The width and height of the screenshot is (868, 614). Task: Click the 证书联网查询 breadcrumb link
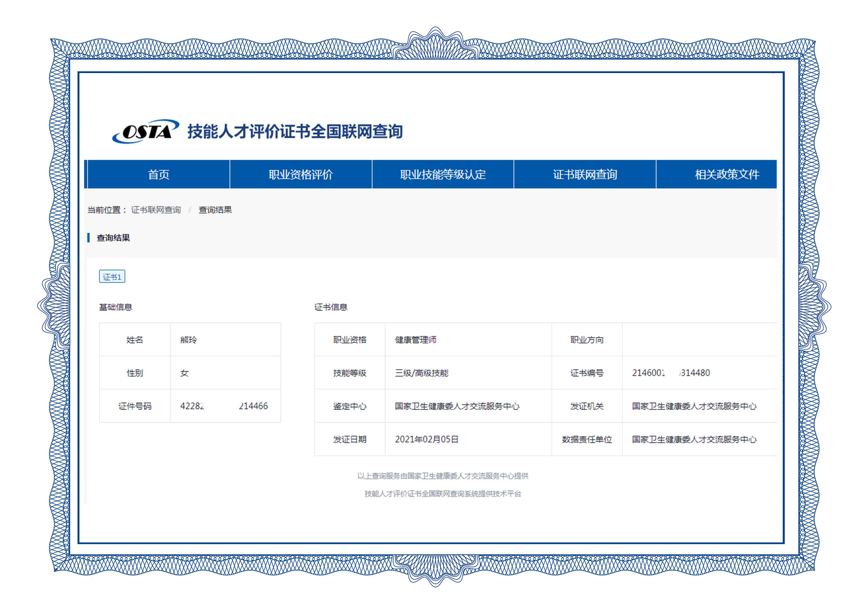tap(156, 210)
